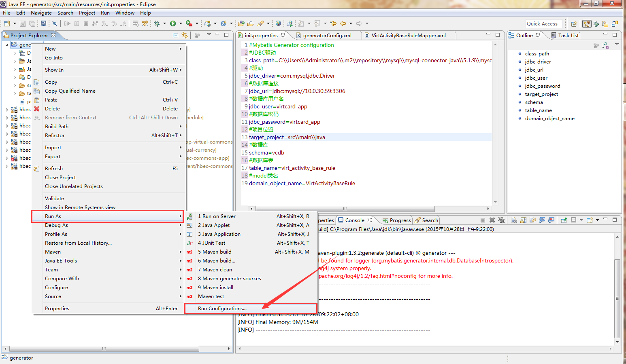The width and height of the screenshot is (626, 364).
Task: Close the init.properties editor tab
Action: pyautogui.click(x=283, y=35)
